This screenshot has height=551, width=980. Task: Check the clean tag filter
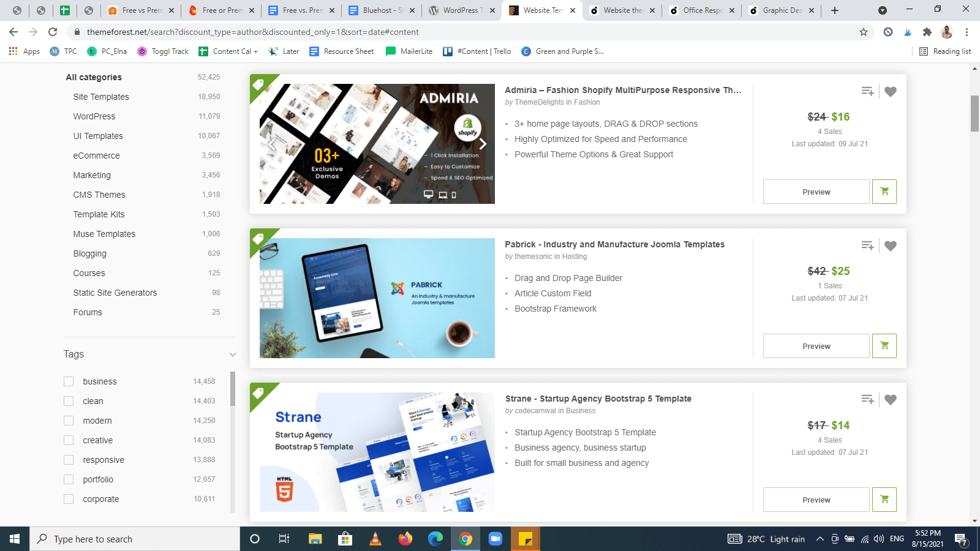tap(69, 401)
